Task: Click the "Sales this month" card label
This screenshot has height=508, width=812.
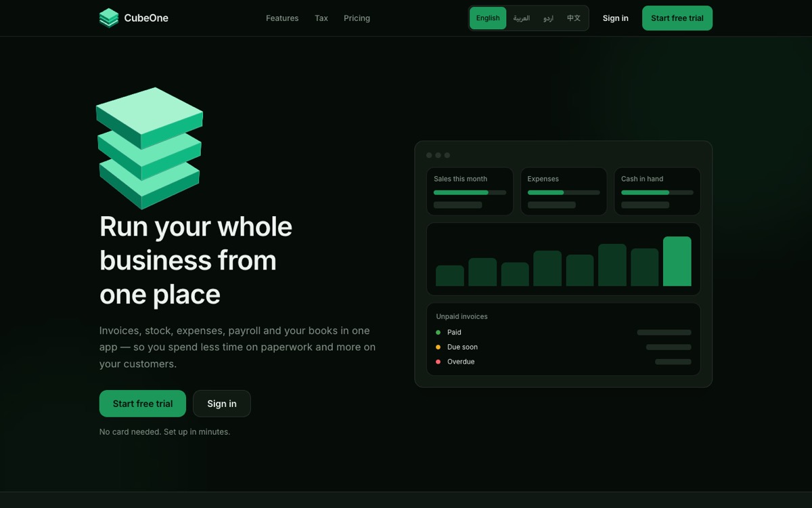Action: tap(460, 179)
